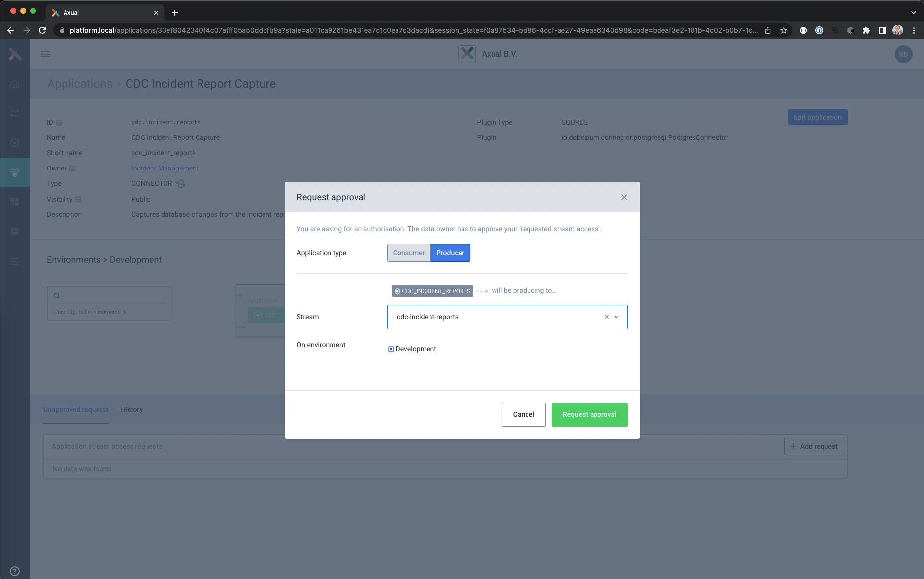The image size is (924, 579).
Task: Click the browser profile avatar
Action: 898,30
